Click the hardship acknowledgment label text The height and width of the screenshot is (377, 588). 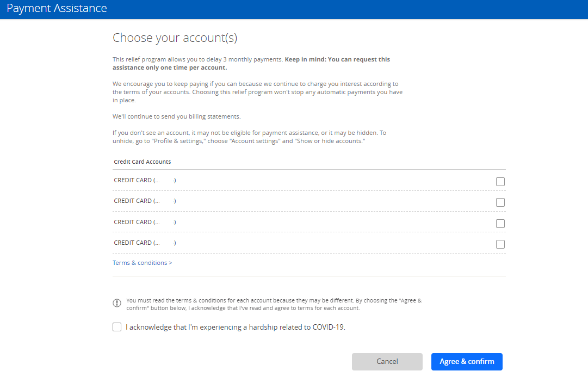(x=235, y=327)
